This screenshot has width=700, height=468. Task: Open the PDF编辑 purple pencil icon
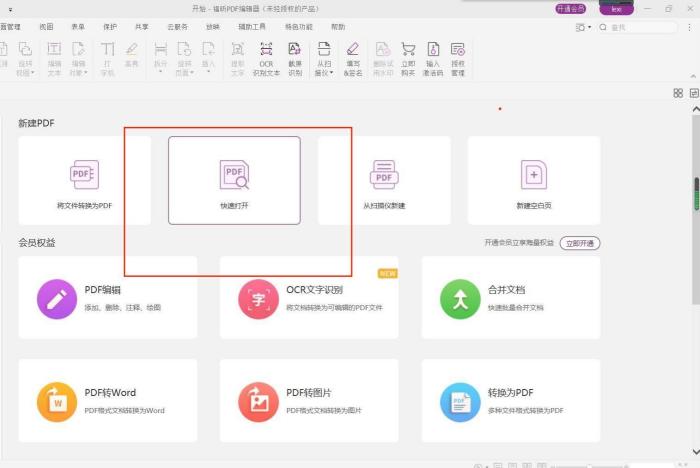pyautogui.click(x=56, y=298)
